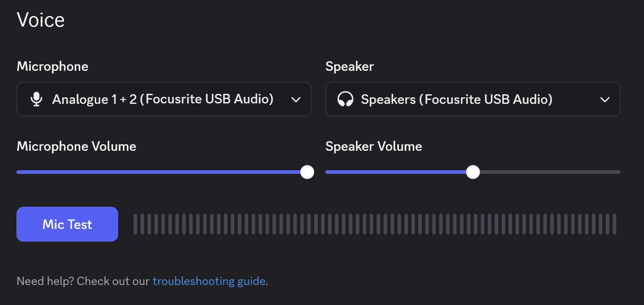
Task: Expand the Microphone dropdown chevron
Action: click(x=296, y=99)
